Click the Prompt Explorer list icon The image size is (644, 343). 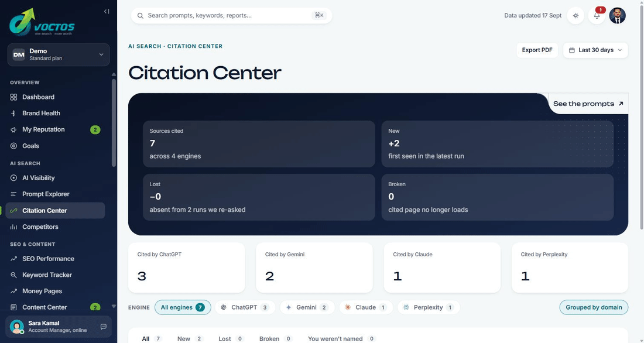13,194
